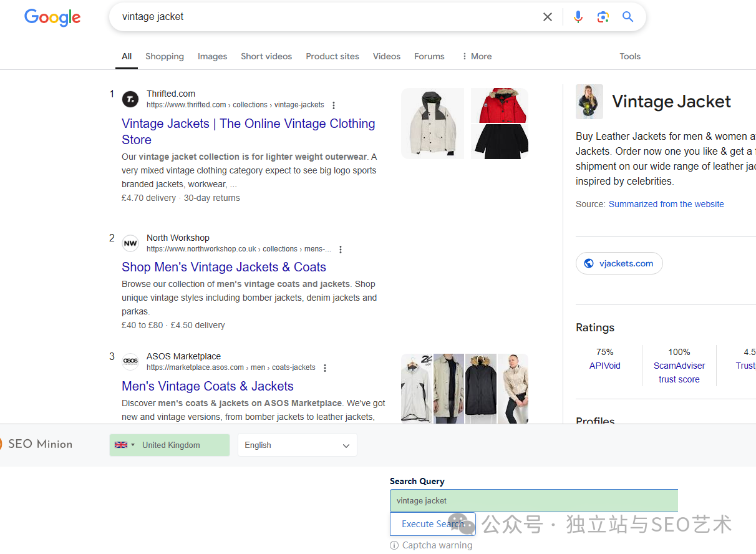This screenshot has width=756, height=554.
Task: Switch to the Shopping tab
Action: click(x=165, y=56)
